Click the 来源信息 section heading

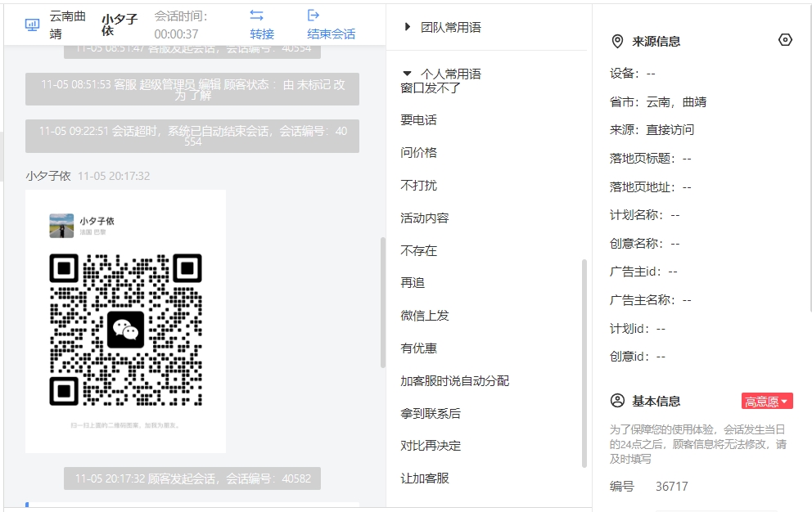[x=656, y=42]
